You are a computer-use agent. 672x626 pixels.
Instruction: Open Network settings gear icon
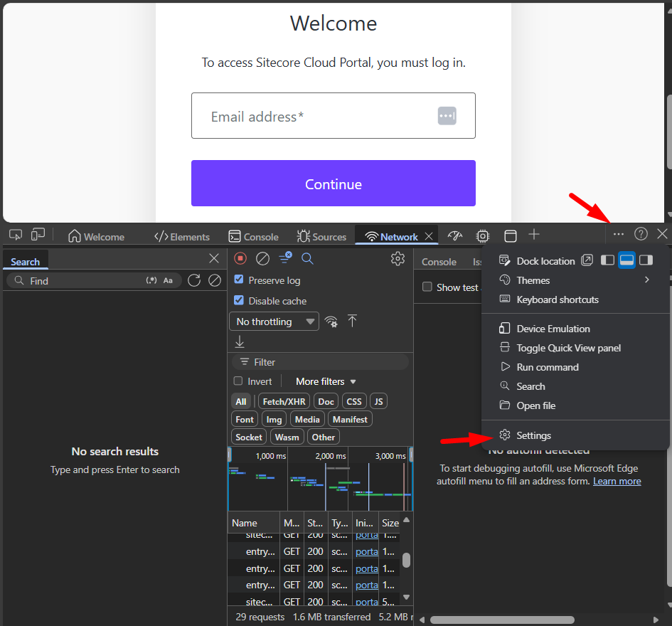point(398,259)
